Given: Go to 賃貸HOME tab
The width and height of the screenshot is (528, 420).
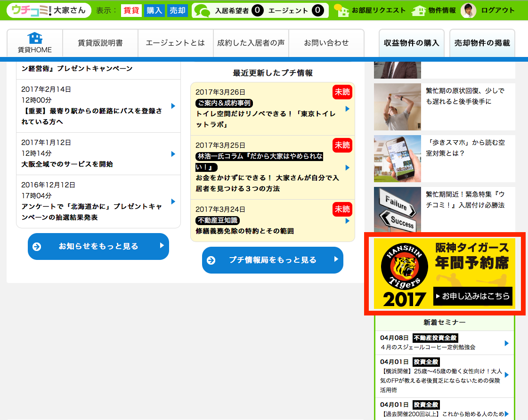Looking at the screenshot, I should point(35,43).
